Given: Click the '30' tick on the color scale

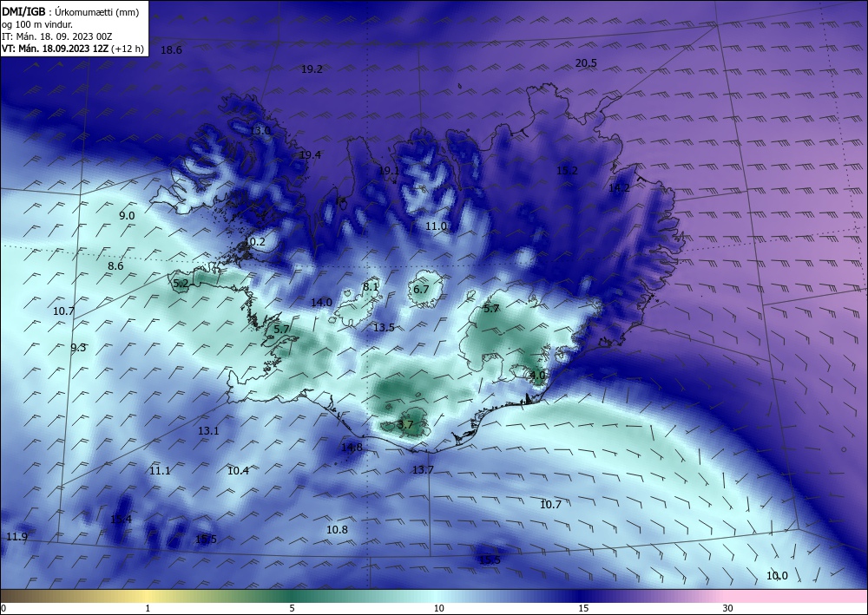Looking at the screenshot, I should [727, 609].
